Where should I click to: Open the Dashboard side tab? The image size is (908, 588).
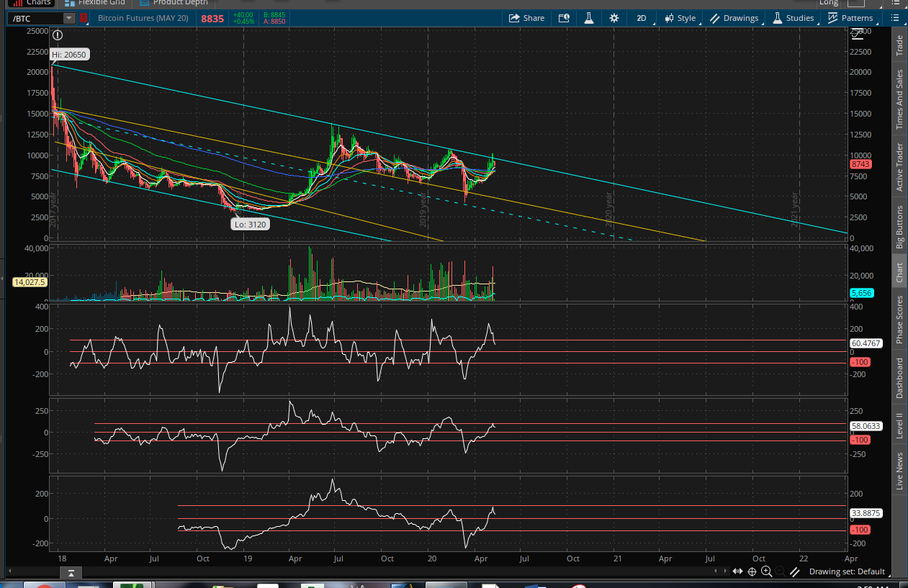pyautogui.click(x=899, y=378)
